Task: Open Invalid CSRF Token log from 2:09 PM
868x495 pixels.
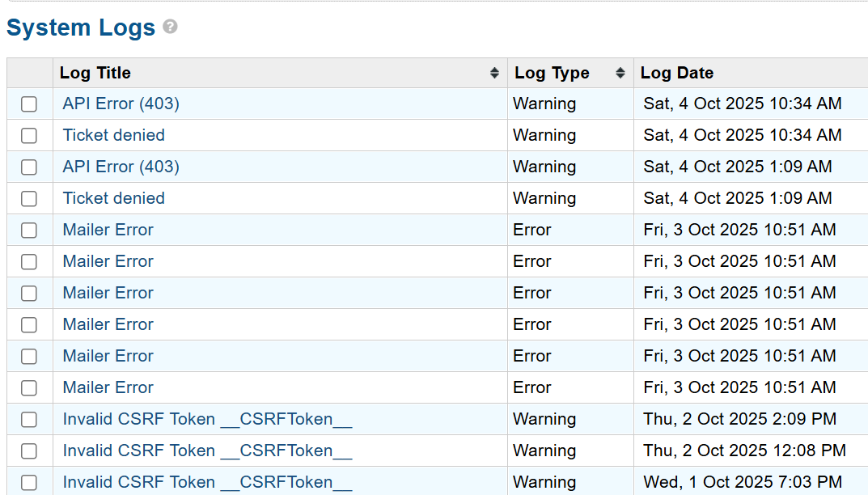Action: point(207,419)
